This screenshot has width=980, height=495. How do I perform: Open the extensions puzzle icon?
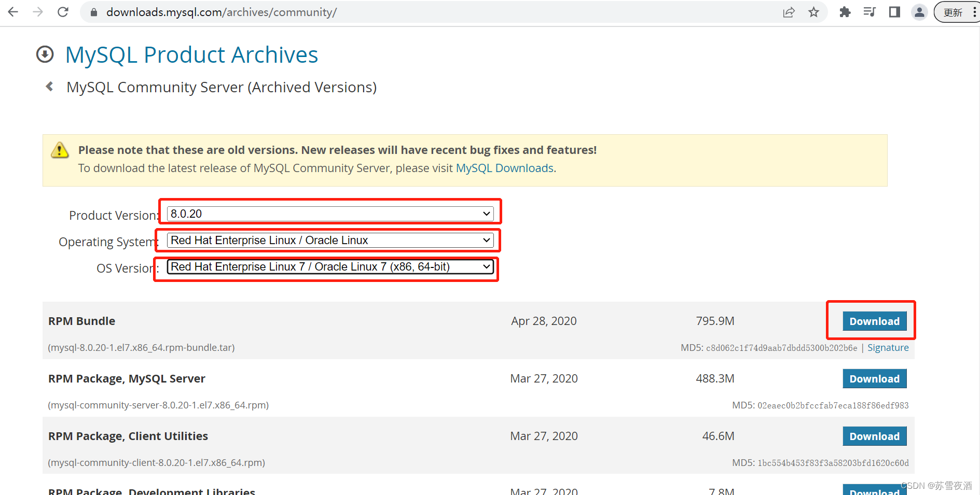pyautogui.click(x=845, y=12)
